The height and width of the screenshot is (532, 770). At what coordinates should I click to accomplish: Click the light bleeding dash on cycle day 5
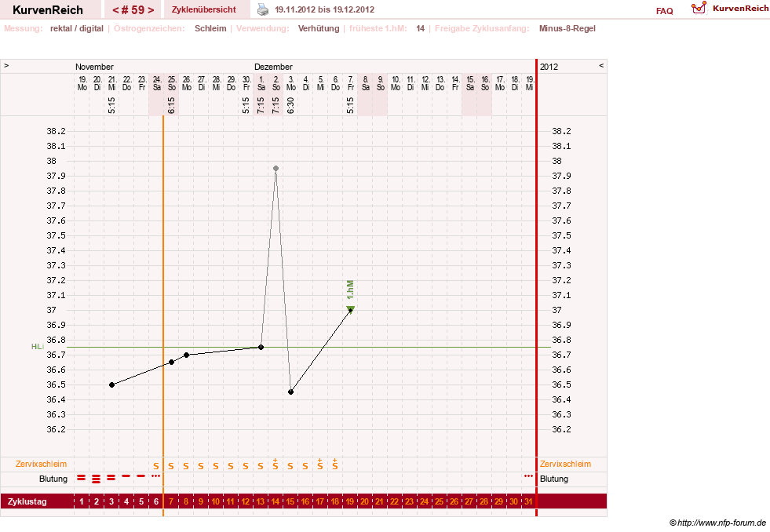pos(141,476)
